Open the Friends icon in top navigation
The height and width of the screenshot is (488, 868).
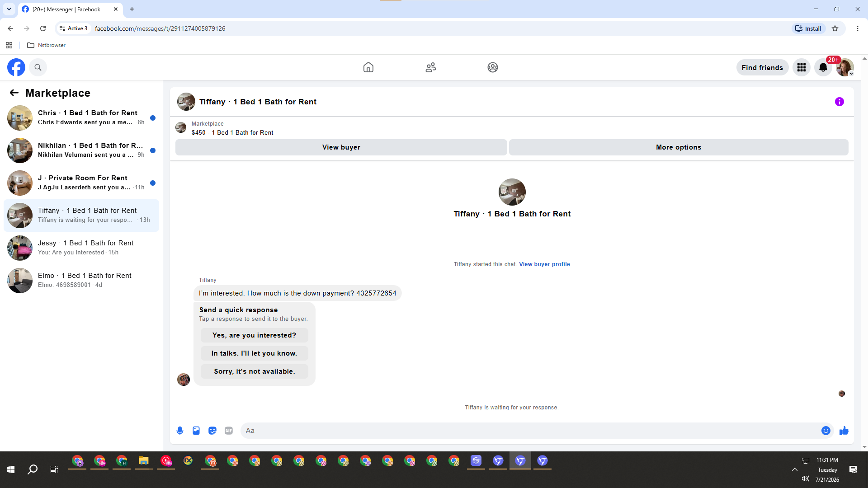431,67
